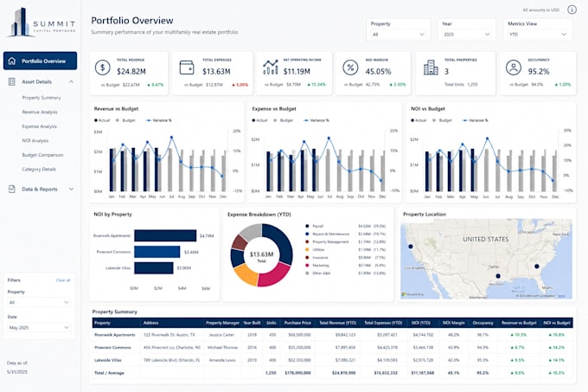Click the Data as of 5/31/2025 text
This screenshot has height=392, width=588.
click(x=17, y=367)
